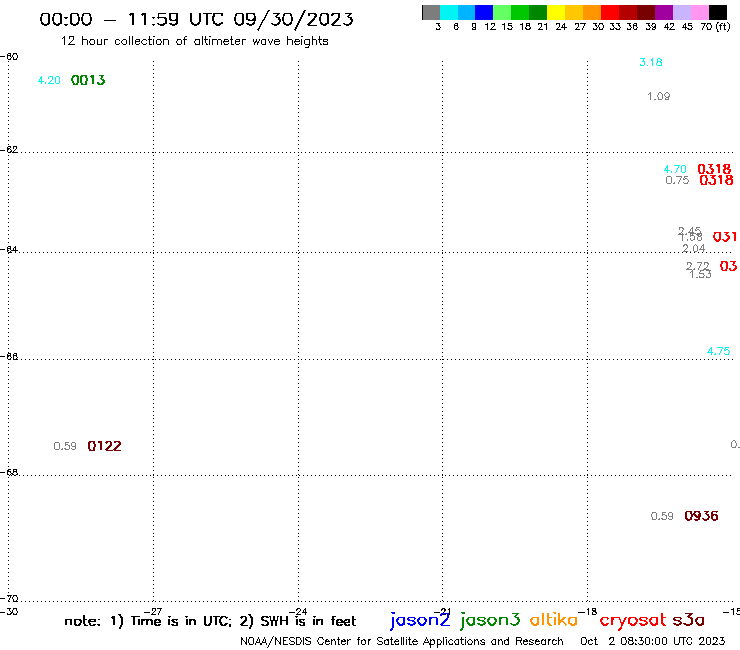Screen dimensions: 740x650
Task: Select the note about UTC time and SWH in feet
Action: [210, 621]
